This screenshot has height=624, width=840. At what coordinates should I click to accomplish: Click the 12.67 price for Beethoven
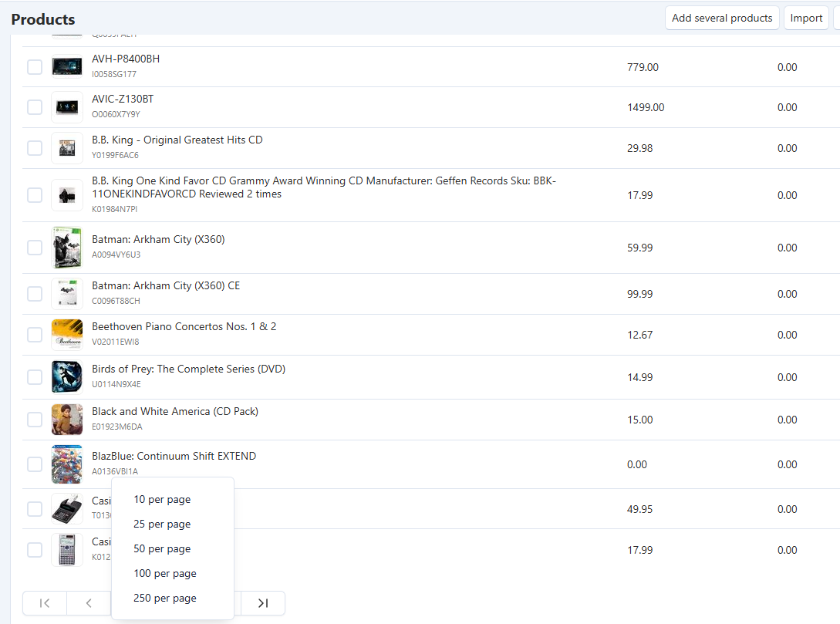tap(639, 335)
